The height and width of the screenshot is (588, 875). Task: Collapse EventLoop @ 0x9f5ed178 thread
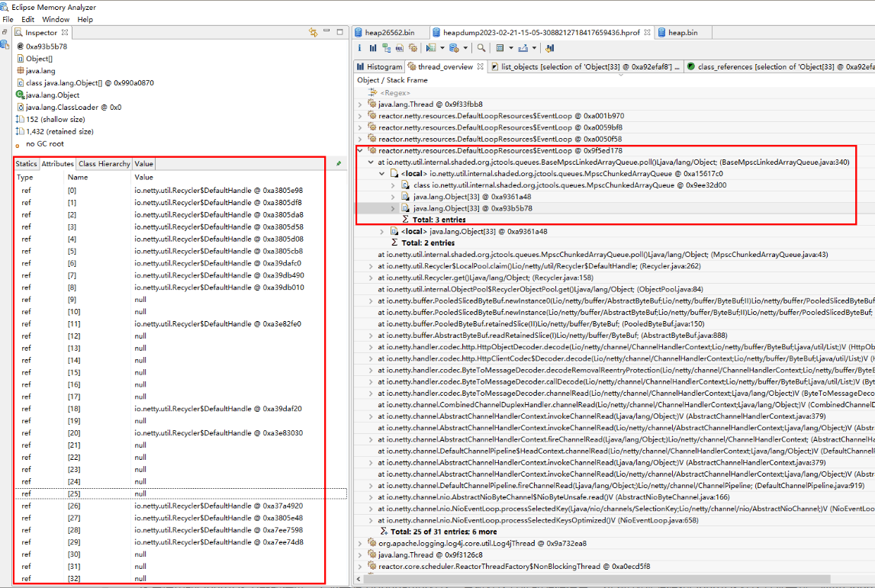[x=360, y=151]
